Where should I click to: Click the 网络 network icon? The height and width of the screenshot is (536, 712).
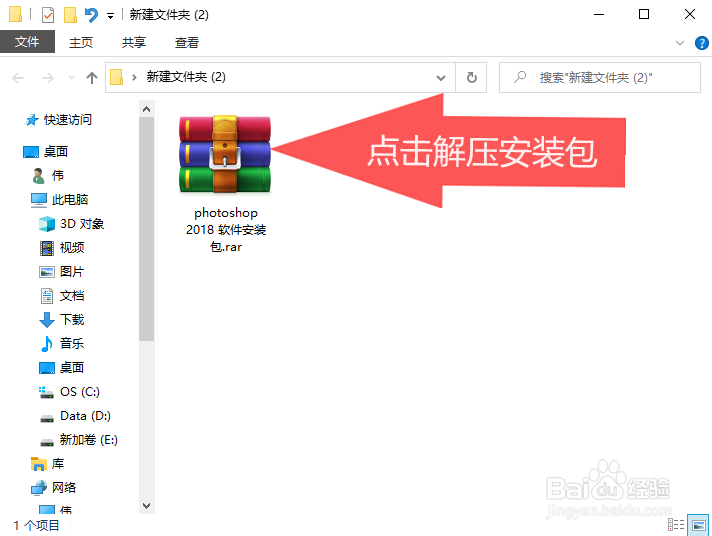coord(39,488)
